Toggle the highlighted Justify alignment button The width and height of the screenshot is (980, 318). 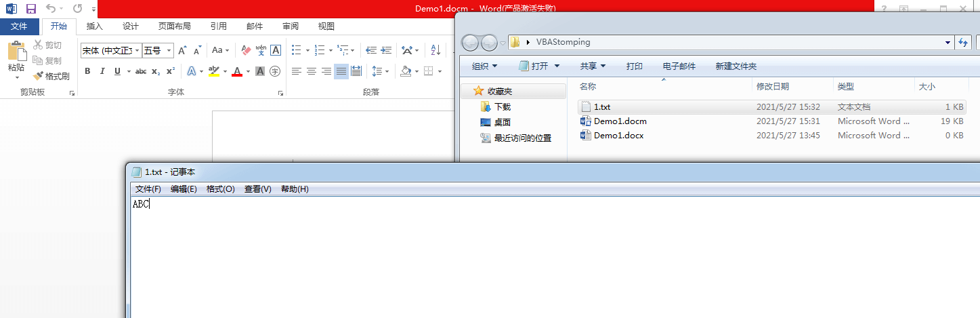(341, 71)
